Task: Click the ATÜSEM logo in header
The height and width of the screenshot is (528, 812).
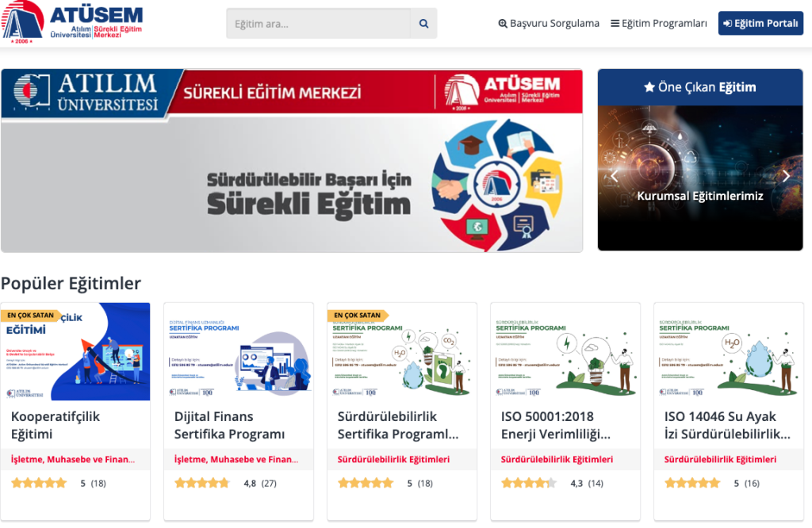Action: click(72, 23)
